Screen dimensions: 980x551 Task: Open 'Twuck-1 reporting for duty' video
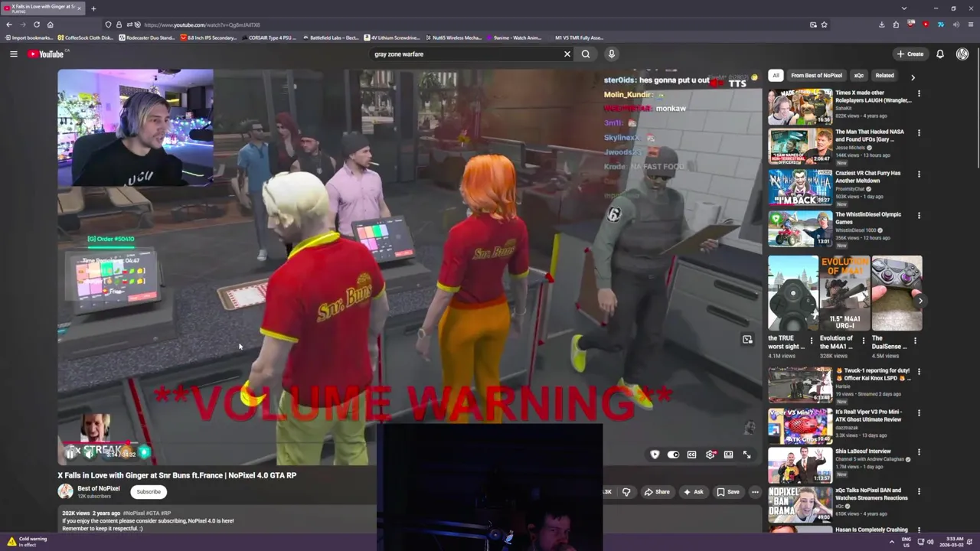pyautogui.click(x=800, y=385)
